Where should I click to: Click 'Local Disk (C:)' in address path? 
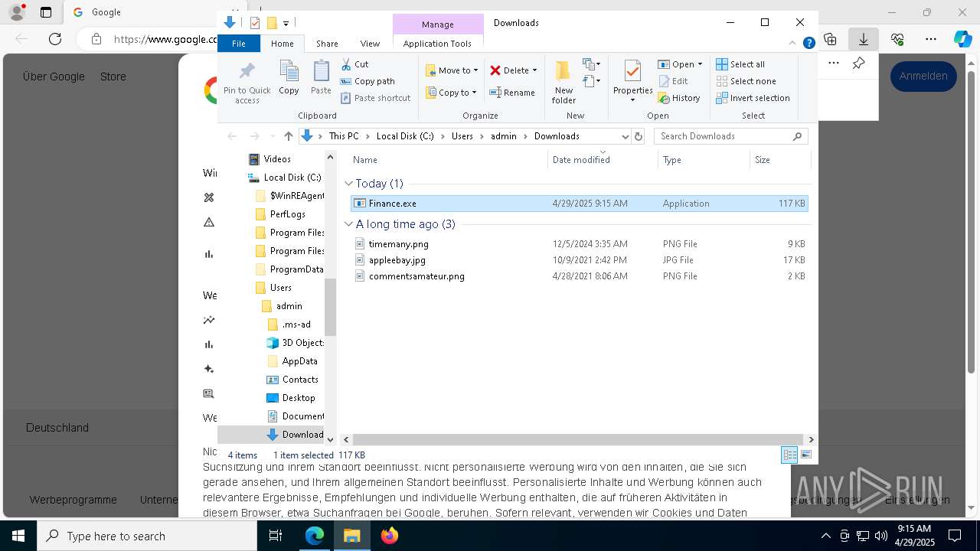405,136
